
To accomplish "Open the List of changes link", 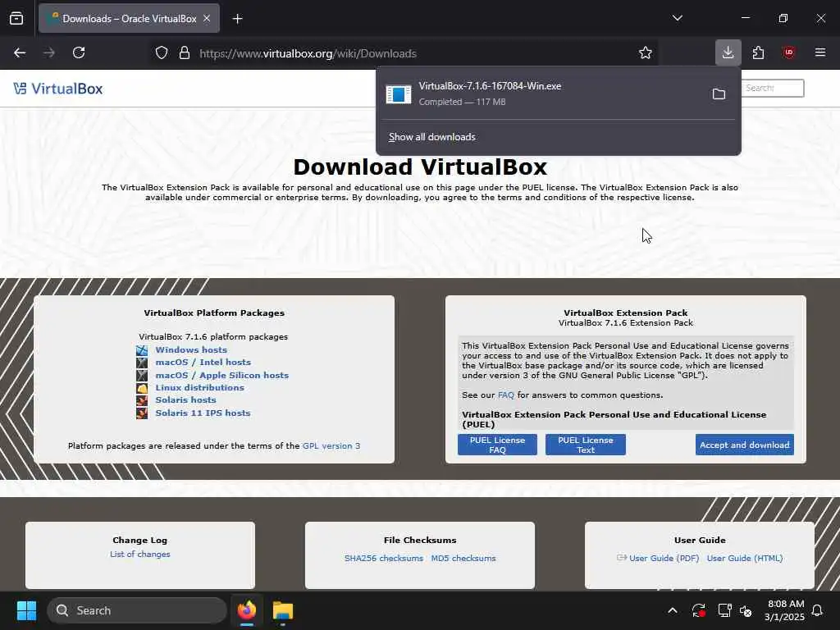I will point(139,554).
